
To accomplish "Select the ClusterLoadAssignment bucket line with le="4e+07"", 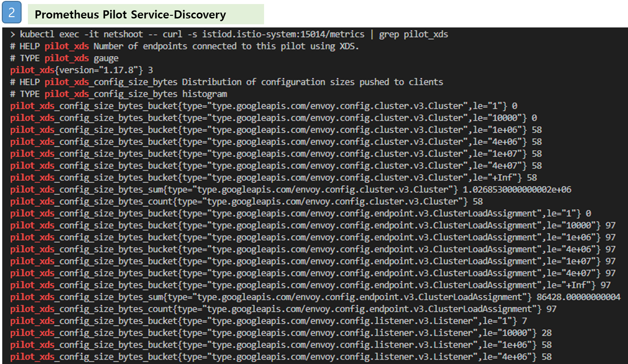I will pyautogui.click(x=313, y=273).
